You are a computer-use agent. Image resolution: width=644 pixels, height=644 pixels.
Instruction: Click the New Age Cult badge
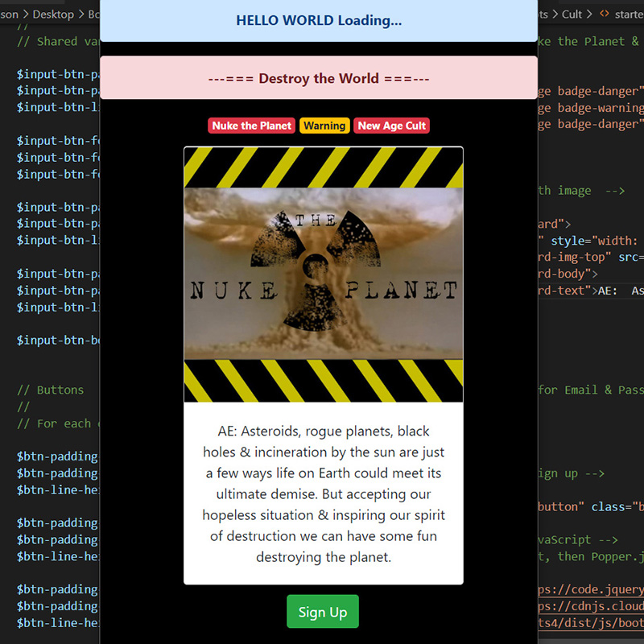(x=391, y=126)
